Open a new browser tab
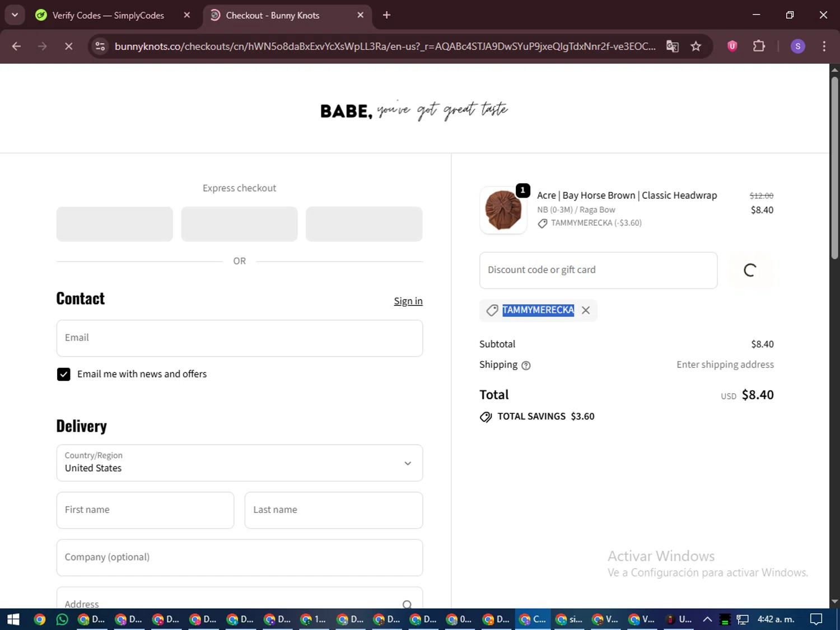Viewport: 840px width, 630px height. tap(386, 15)
